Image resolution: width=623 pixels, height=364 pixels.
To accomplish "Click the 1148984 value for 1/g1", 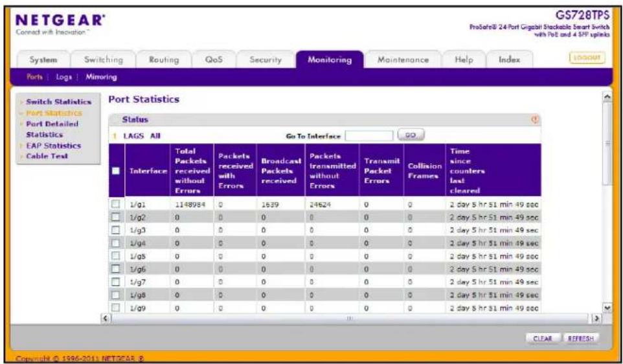I will 190,205.
